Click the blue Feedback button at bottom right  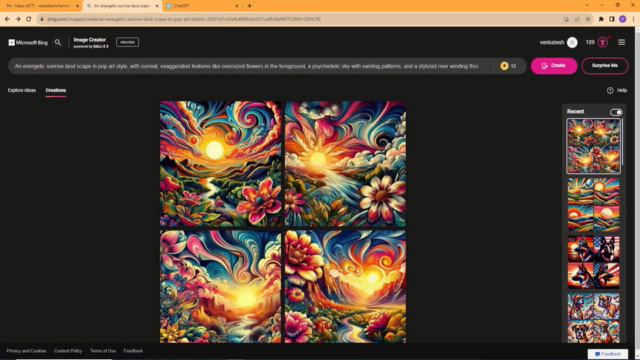608,354
